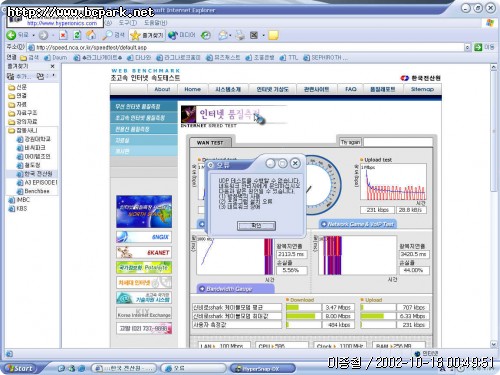Image resolution: width=500 pixels, height=375 pixels.
Task: Click the 6NGIX banner
Action: point(144,237)
